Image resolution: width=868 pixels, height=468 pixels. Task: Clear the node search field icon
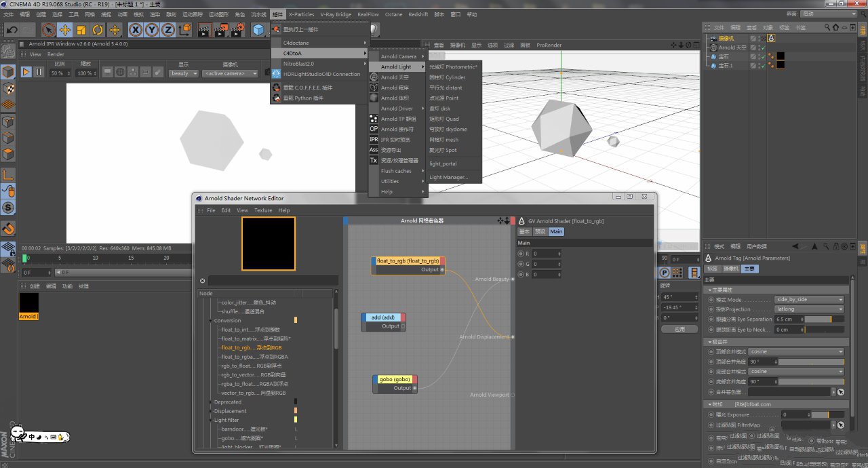tap(202, 281)
